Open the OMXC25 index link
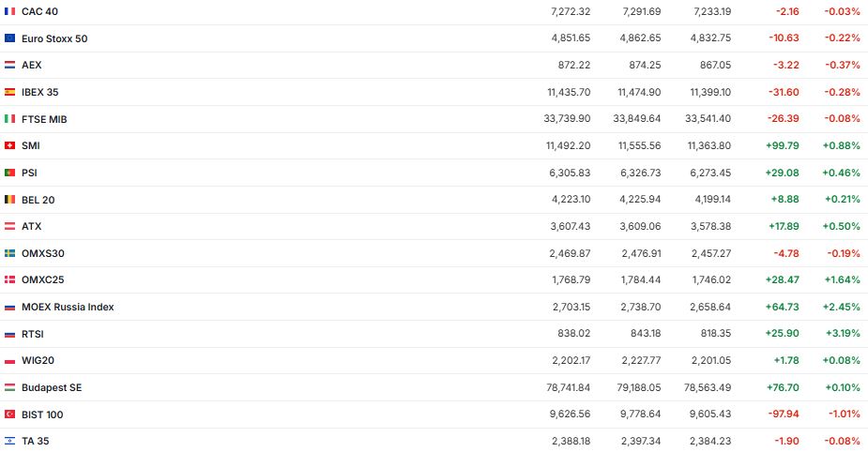 point(42,279)
